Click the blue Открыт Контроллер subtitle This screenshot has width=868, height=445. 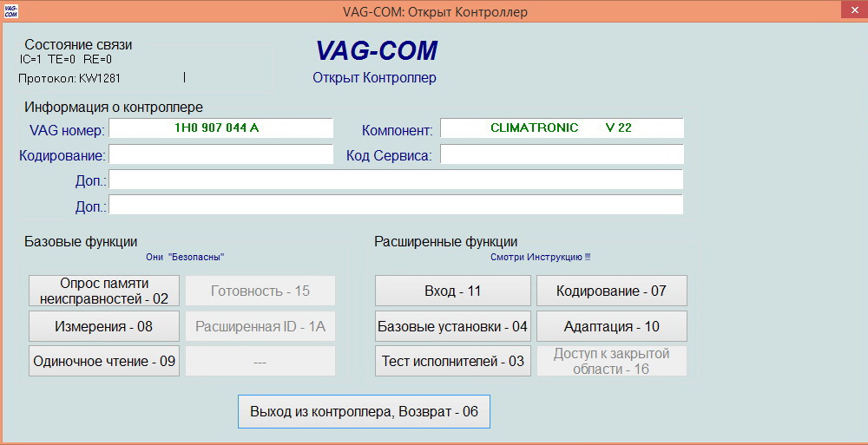[374, 77]
